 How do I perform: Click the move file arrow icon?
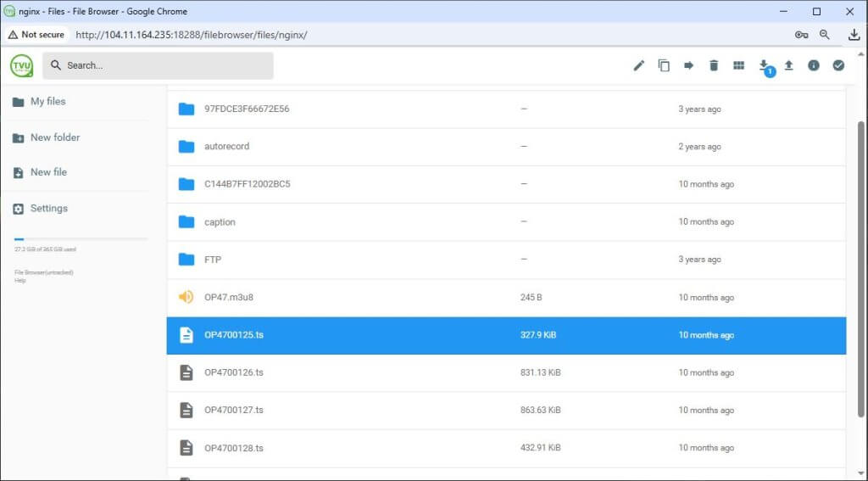point(688,65)
